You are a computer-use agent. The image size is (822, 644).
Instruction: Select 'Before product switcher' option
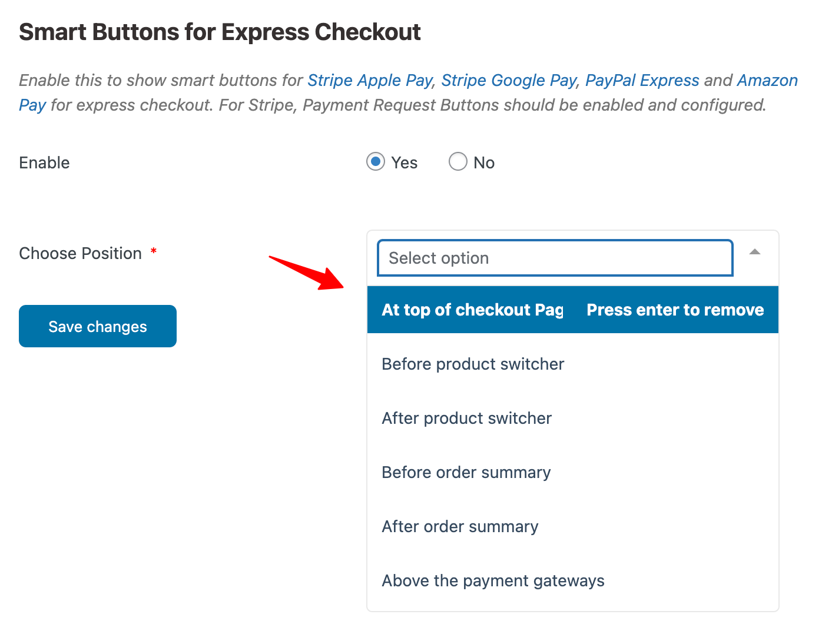[x=473, y=364]
